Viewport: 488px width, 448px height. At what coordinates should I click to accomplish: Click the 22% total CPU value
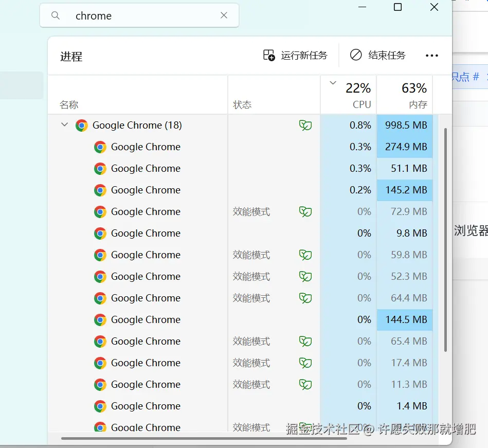[x=358, y=88]
